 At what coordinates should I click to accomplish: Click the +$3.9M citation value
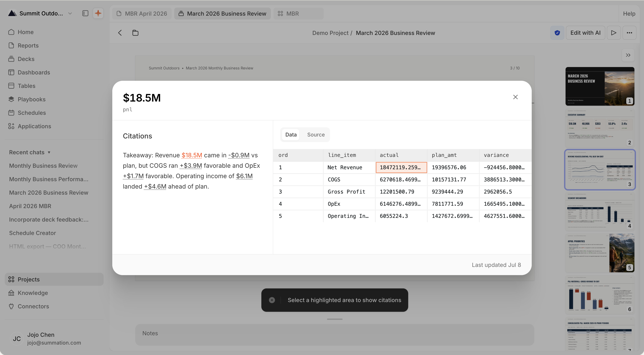(x=190, y=166)
